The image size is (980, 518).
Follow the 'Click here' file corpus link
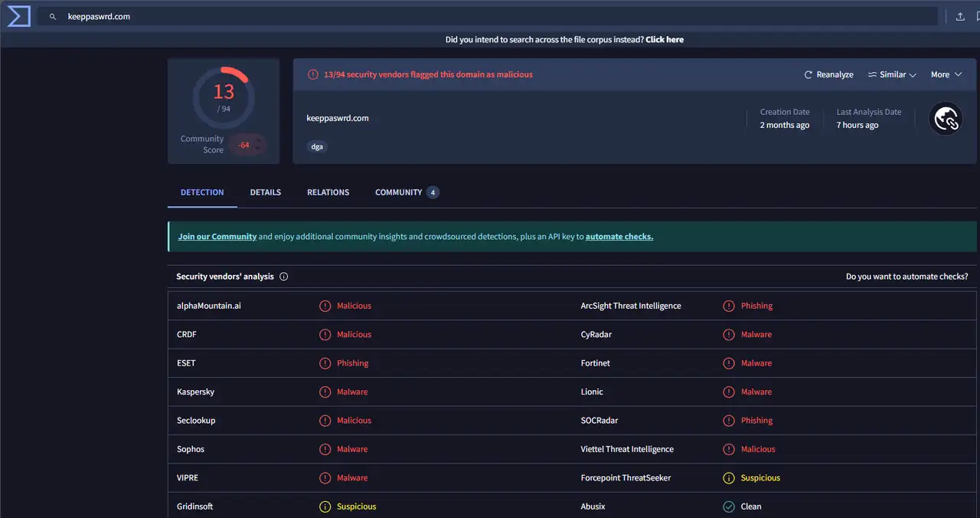coord(665,39)
